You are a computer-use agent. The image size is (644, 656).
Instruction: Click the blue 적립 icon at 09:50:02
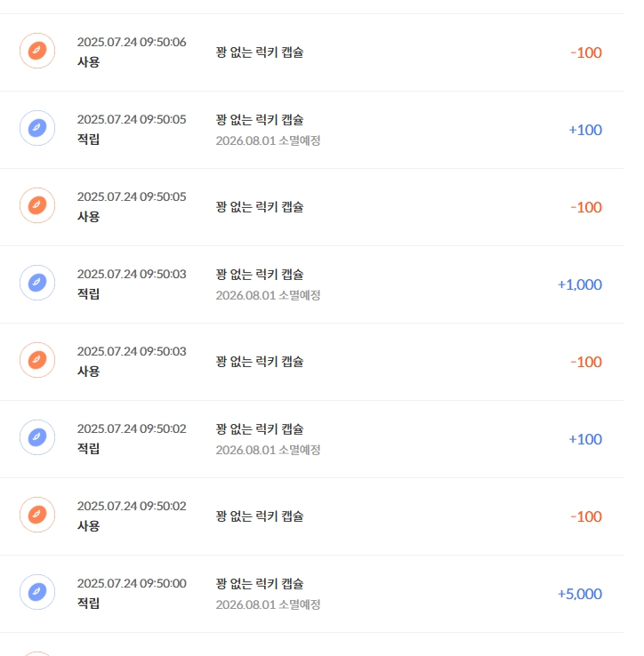coord(37,437)
